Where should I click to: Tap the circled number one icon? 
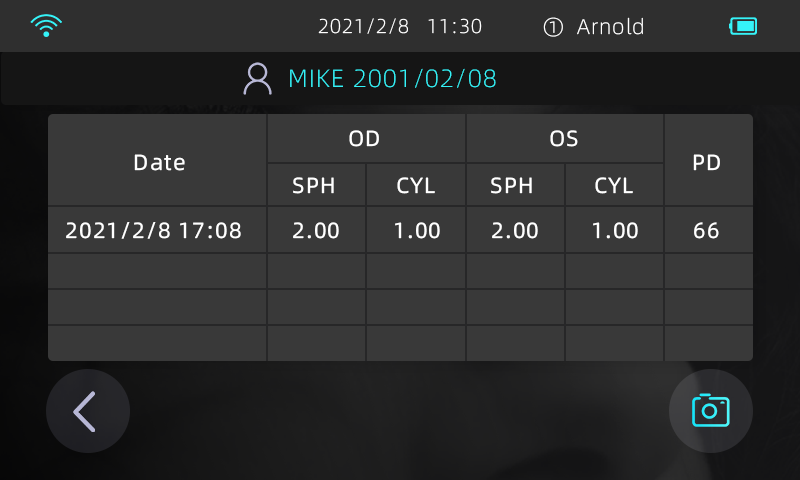[x=553, y=27]
